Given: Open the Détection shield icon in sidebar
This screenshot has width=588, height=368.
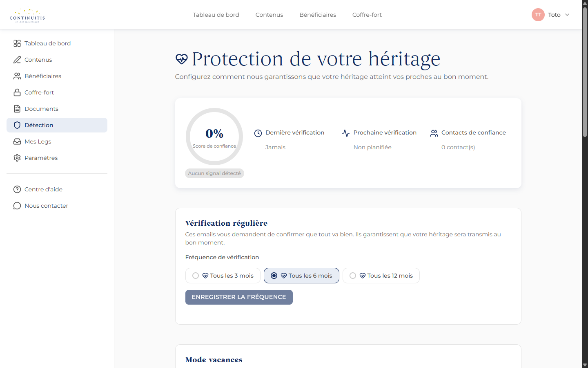Looking at the screenshot, I should pyautogui.click(x=17, y=125).
